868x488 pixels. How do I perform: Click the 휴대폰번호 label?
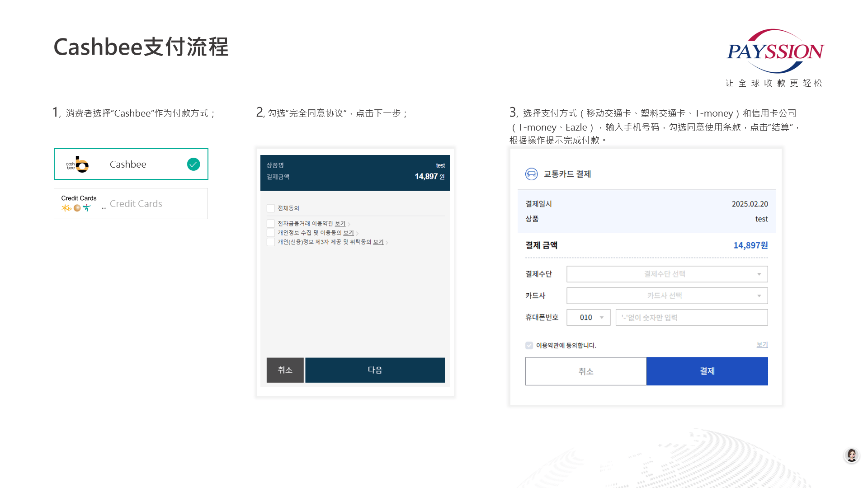542,318
